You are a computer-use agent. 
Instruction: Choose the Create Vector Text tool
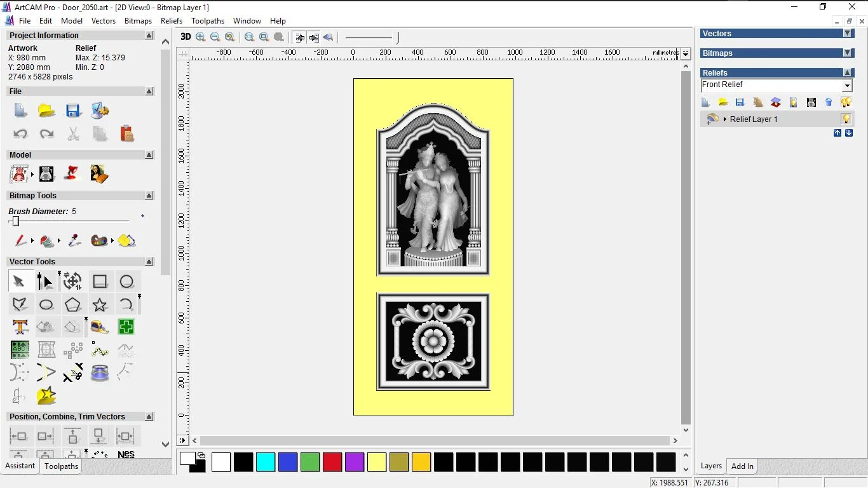pyautogui.click(x=20, y=327)
